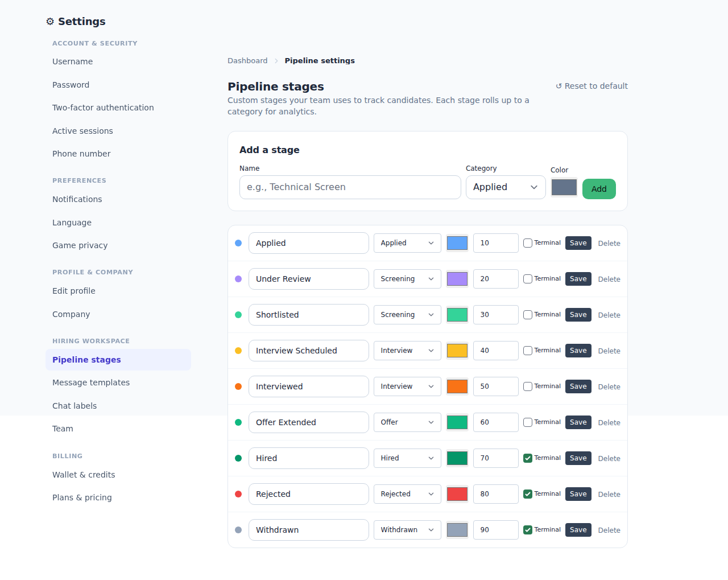This screenshot has width=728, height=580.
Task: Toggle Terminal checkbox for Applied stage
Action: pyautogui.click(x=528, y=243)
